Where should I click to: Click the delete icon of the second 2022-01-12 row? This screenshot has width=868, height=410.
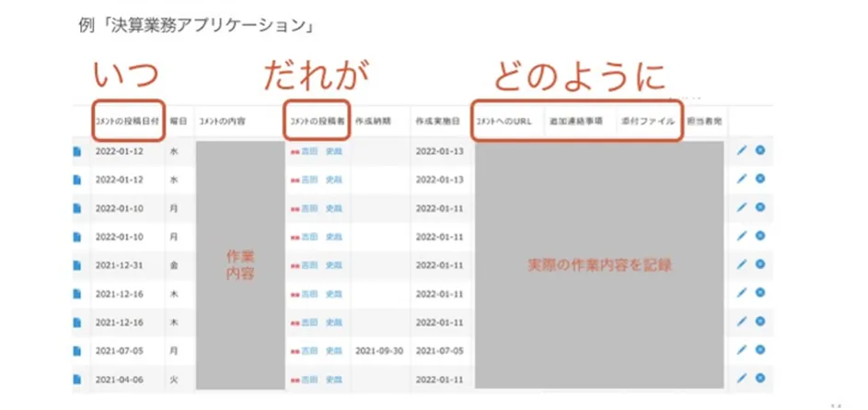coord(760,179)
